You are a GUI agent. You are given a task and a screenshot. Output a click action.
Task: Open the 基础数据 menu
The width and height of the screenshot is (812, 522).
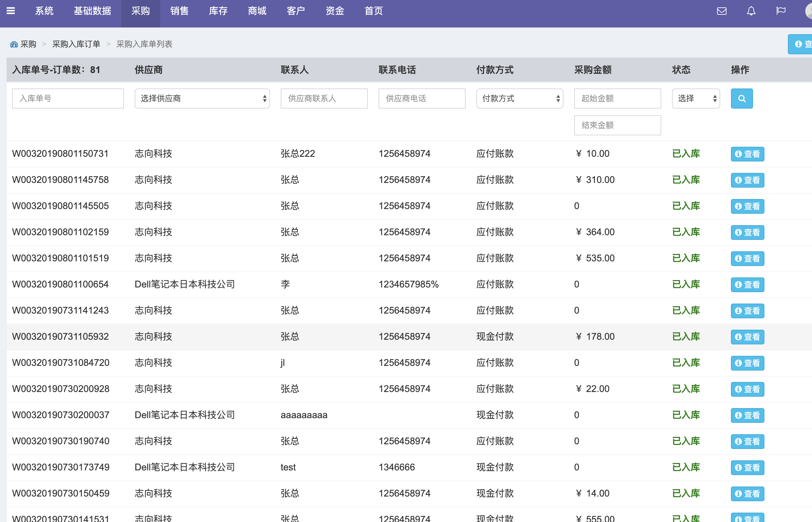pyautogui.click(x=92, y=11)
